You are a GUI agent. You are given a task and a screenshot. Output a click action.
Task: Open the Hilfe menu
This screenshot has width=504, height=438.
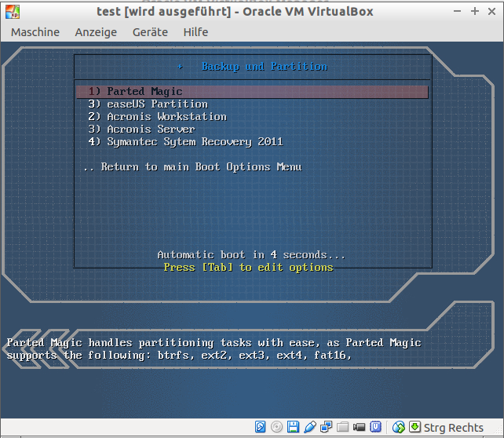pos(195,32)
